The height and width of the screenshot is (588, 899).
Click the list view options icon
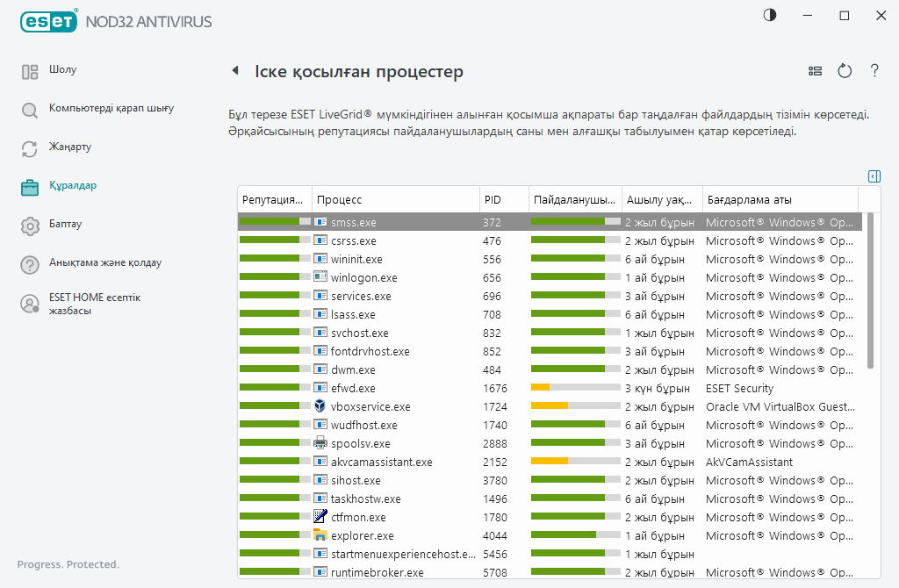(815, 71)
